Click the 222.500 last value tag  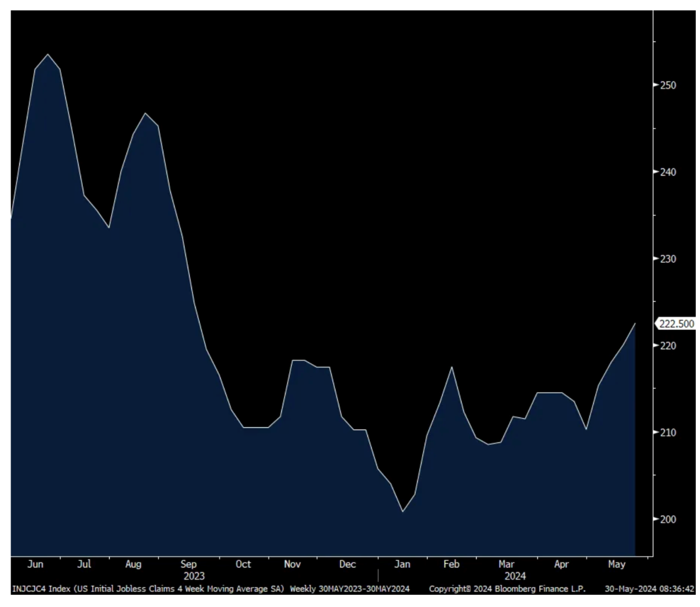click(x=677, y=324)
